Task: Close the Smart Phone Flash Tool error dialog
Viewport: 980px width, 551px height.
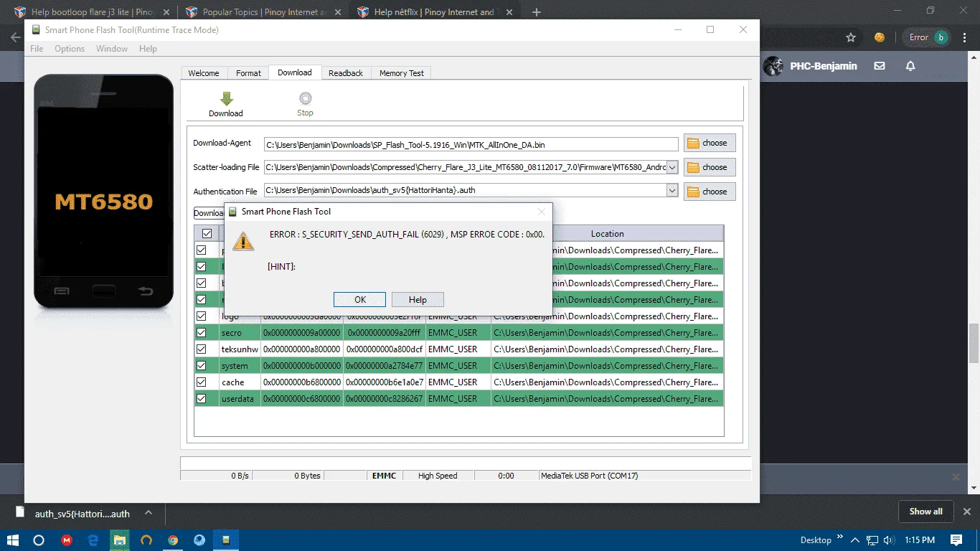Action: [x=542, y=212]
